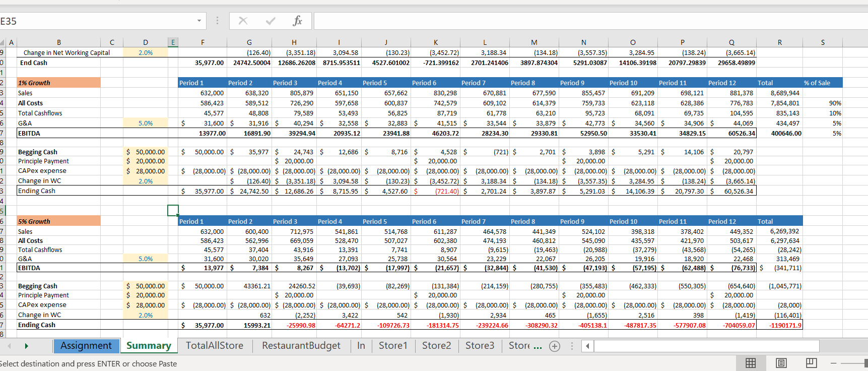
Task: Open the Insert Function fx dialog
Action: tap(298, 21)
